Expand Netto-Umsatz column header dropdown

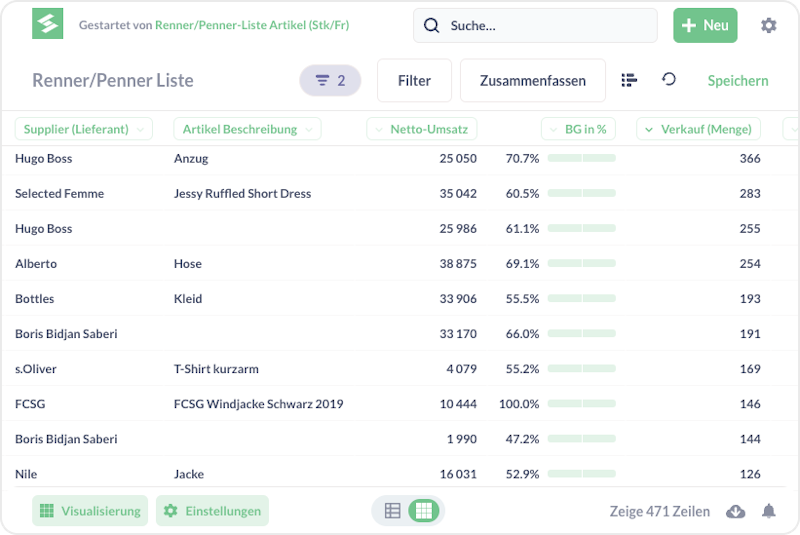(422, 129)
